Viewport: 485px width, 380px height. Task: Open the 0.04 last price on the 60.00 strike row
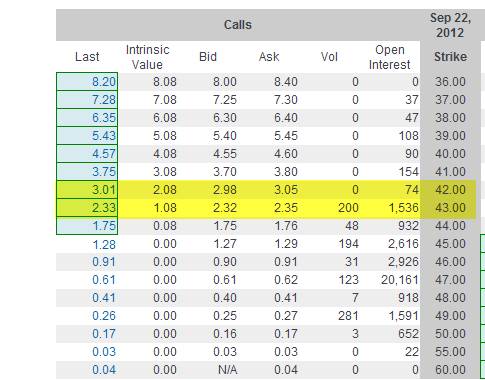[104, 370]
